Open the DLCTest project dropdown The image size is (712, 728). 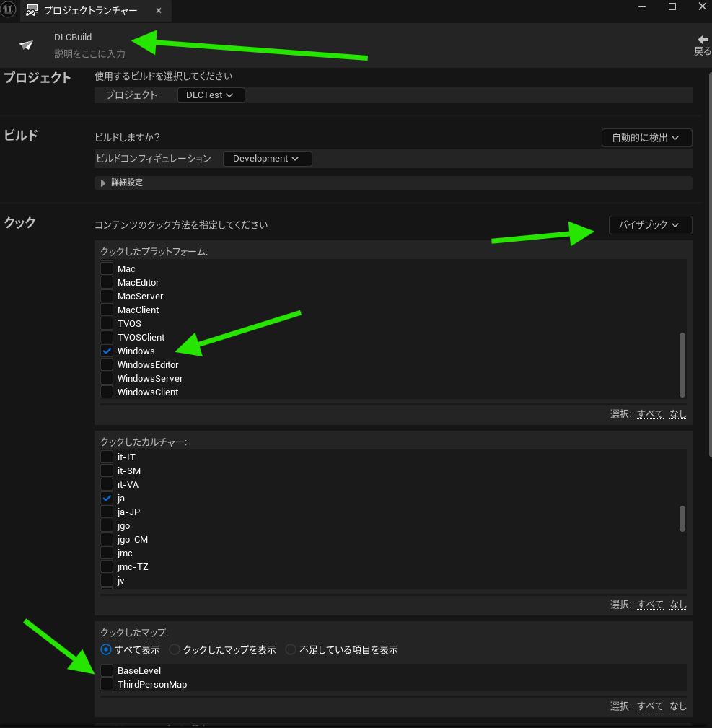click(x=211, y=95)
